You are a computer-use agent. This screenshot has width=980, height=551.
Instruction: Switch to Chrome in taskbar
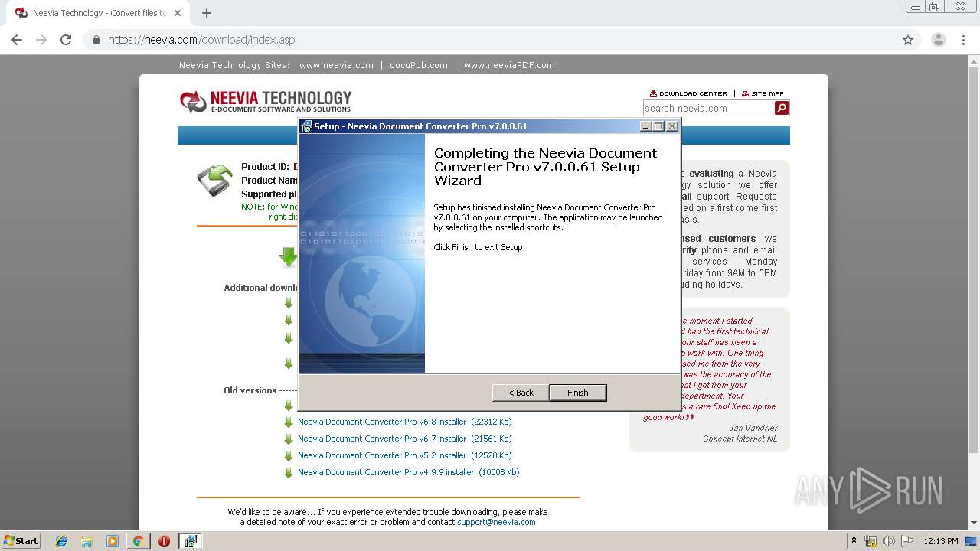[138, 541]
